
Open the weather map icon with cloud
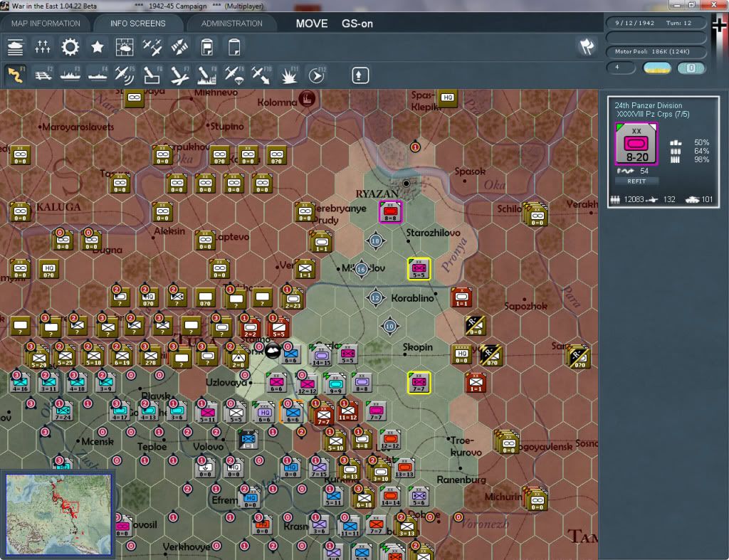tap(124, 47)
